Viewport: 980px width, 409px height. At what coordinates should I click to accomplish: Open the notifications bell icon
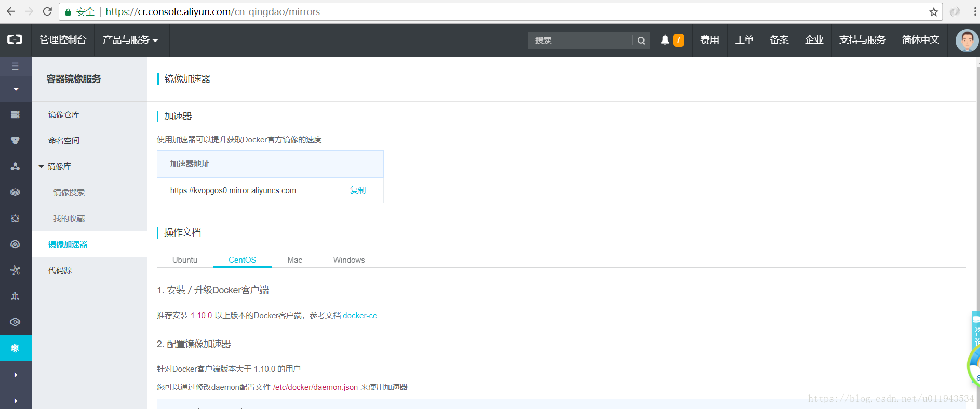(665, 40)
